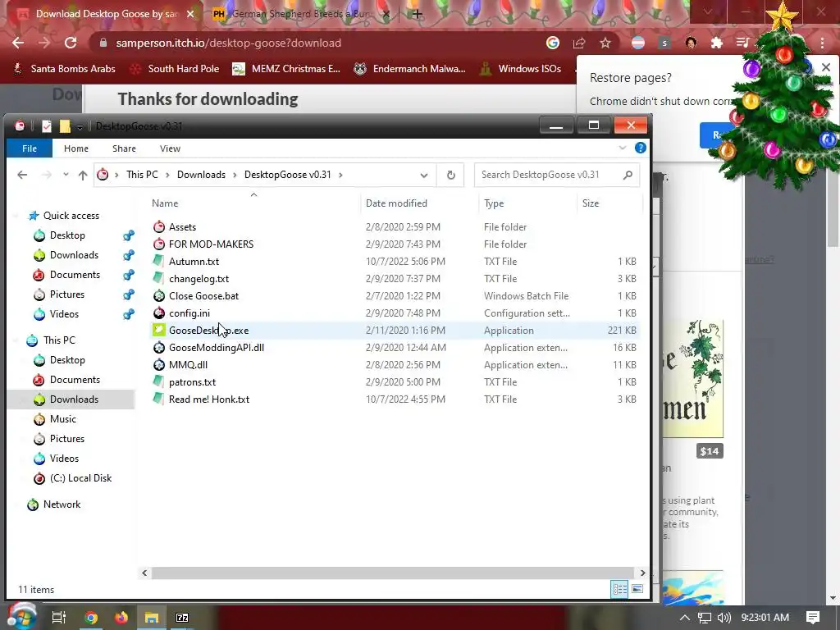Image resolution: width=840 pixels, height=630 pixels.
Task: Open recent locations dropdown arrow
Action: tap(66, 175)
